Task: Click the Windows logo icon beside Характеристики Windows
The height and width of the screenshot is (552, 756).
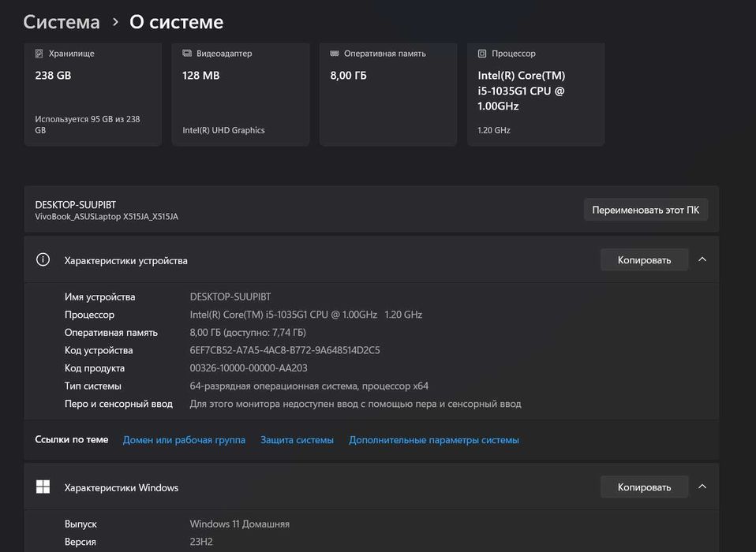Action: [x=43, y=487]
